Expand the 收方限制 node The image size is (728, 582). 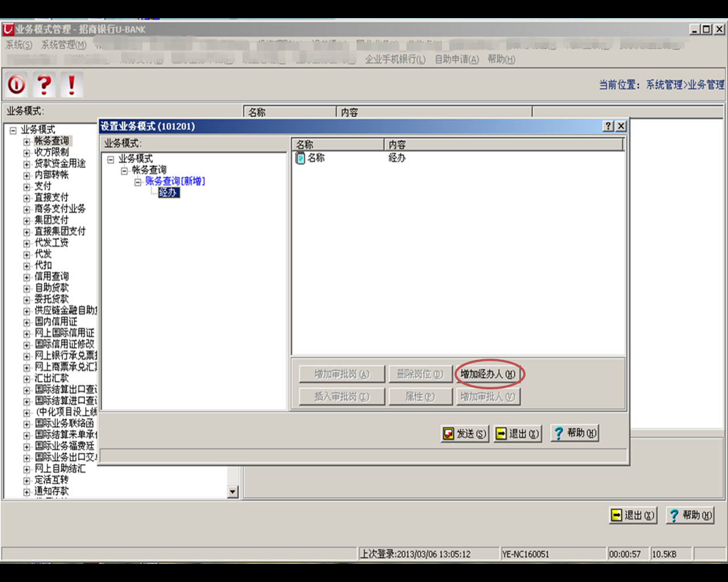point(27,153)
